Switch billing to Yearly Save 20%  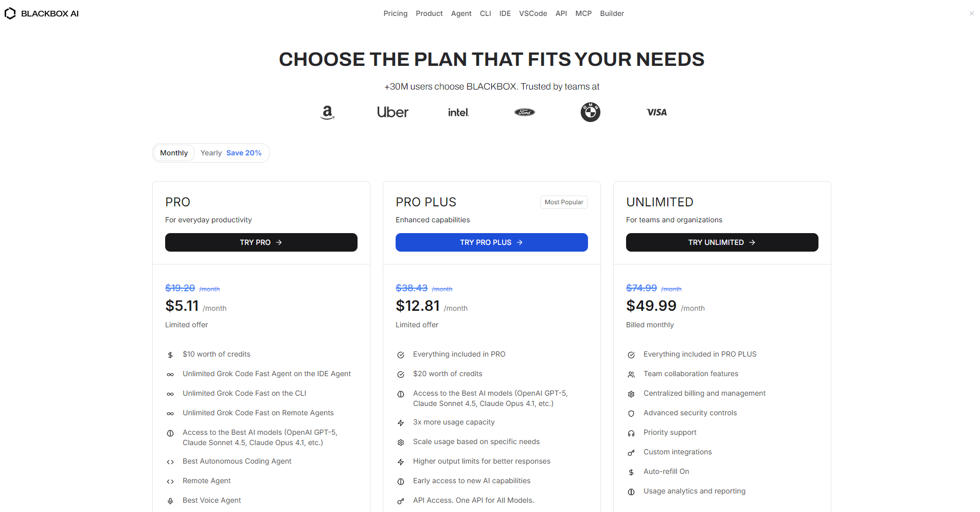(231, 153)
